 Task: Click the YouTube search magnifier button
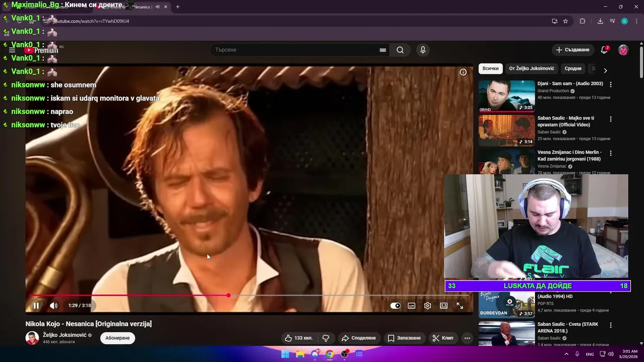click(x=400, y=50)
